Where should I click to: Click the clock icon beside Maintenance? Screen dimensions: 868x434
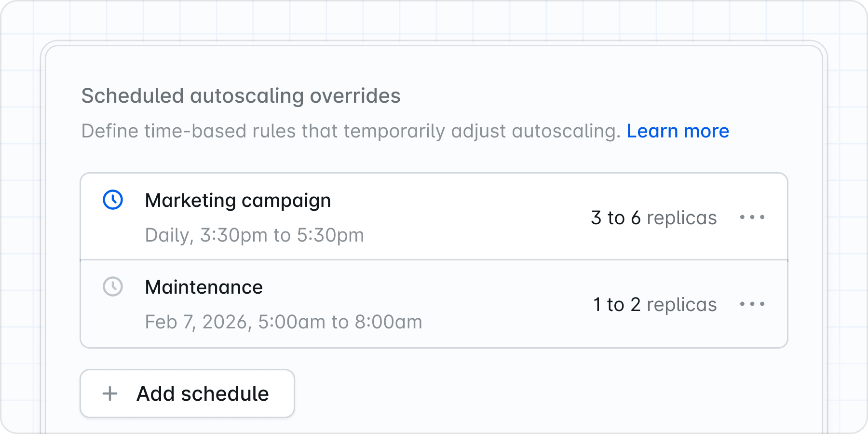point(112,287)
